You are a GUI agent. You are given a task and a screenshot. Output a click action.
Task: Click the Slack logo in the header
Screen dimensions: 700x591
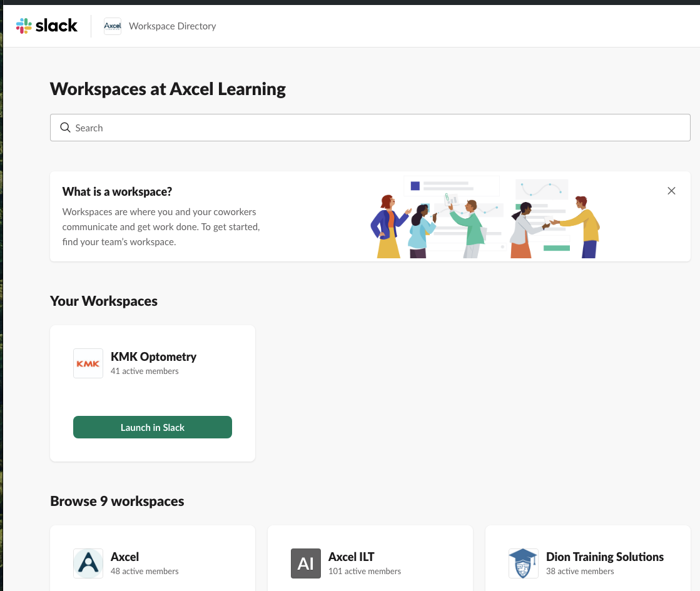[47, 26]
